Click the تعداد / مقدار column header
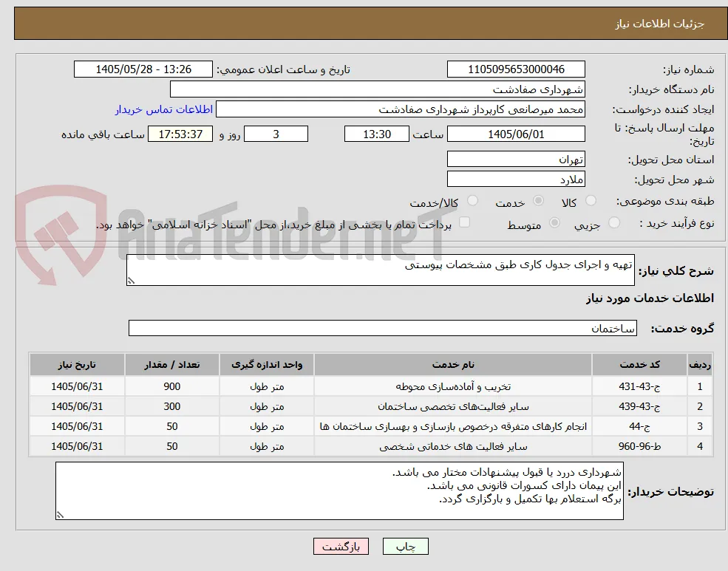This screenshot has width=728, height=571. (x=171, y=365)
